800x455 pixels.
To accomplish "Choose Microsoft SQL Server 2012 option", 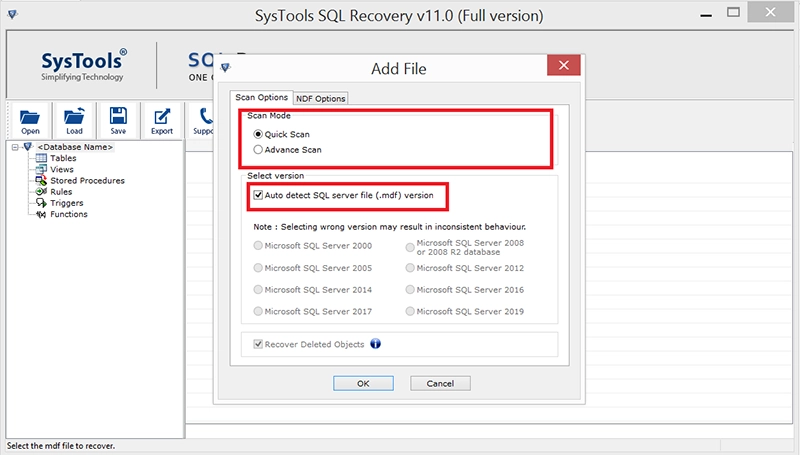I will (x=410, y=268).
